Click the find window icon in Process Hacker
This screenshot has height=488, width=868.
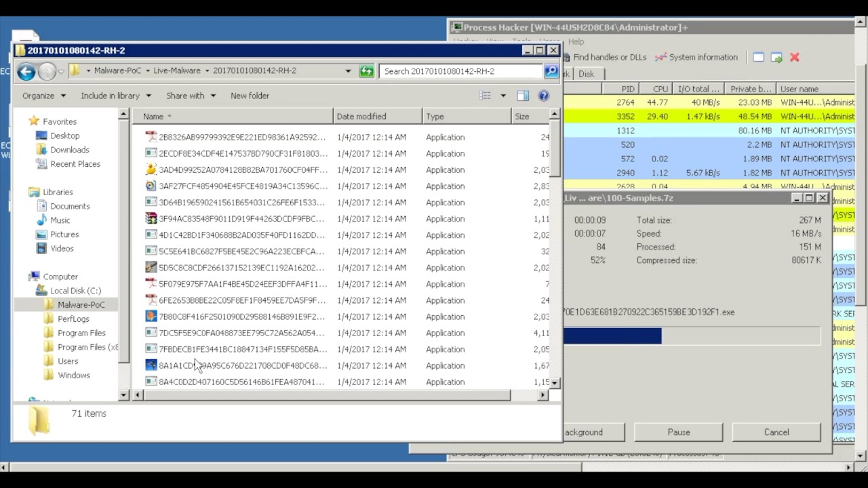point(758,58)
